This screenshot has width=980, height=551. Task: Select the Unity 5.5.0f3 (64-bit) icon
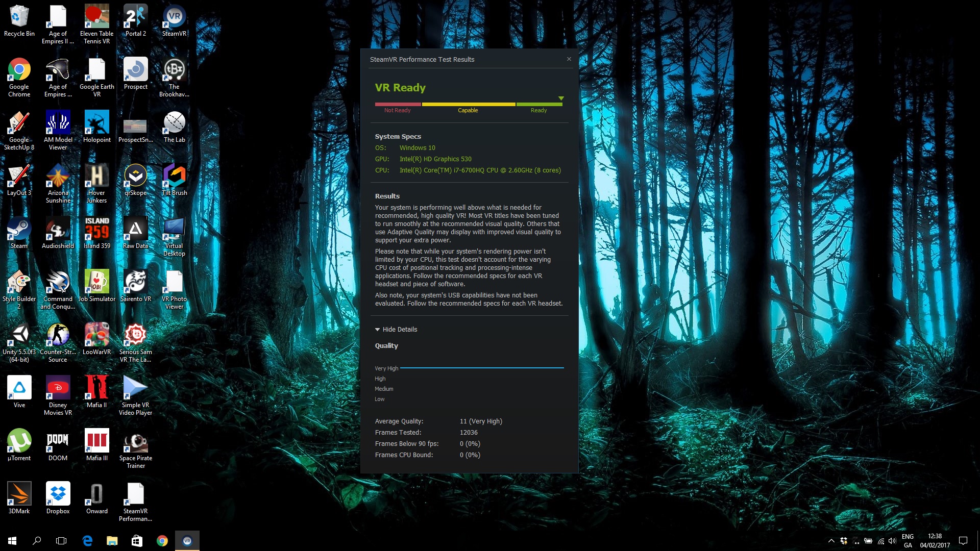(19, 343)
